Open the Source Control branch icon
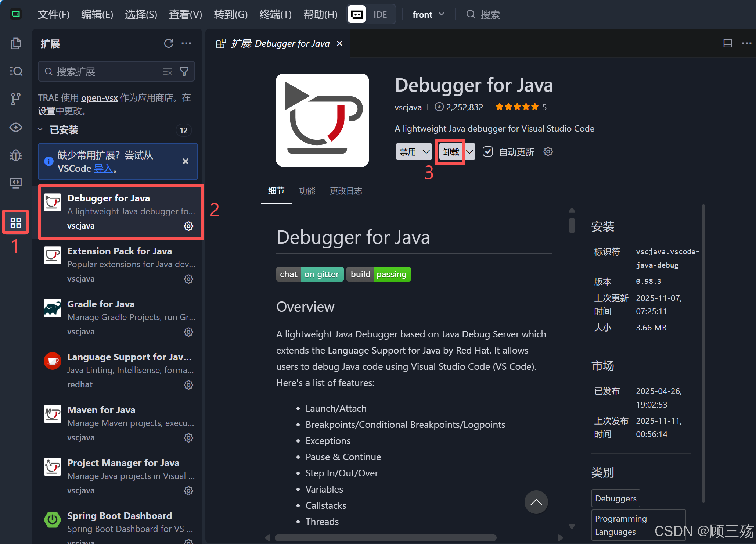This screenshot has height=544, width=756. [15, 99]
